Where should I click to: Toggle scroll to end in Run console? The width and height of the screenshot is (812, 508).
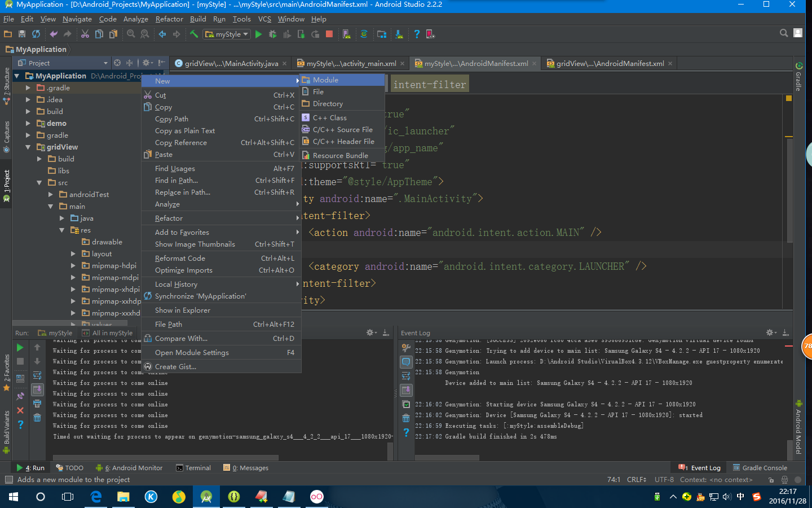37,389
